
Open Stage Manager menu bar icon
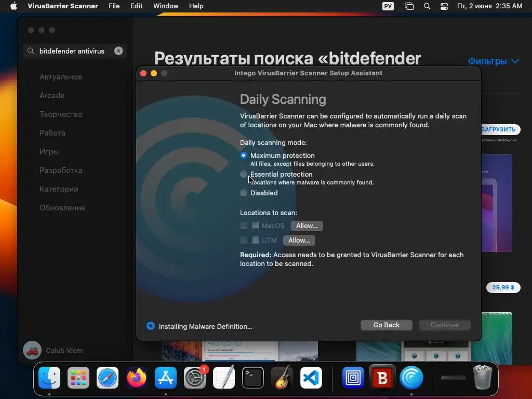[x=409, y=6]
